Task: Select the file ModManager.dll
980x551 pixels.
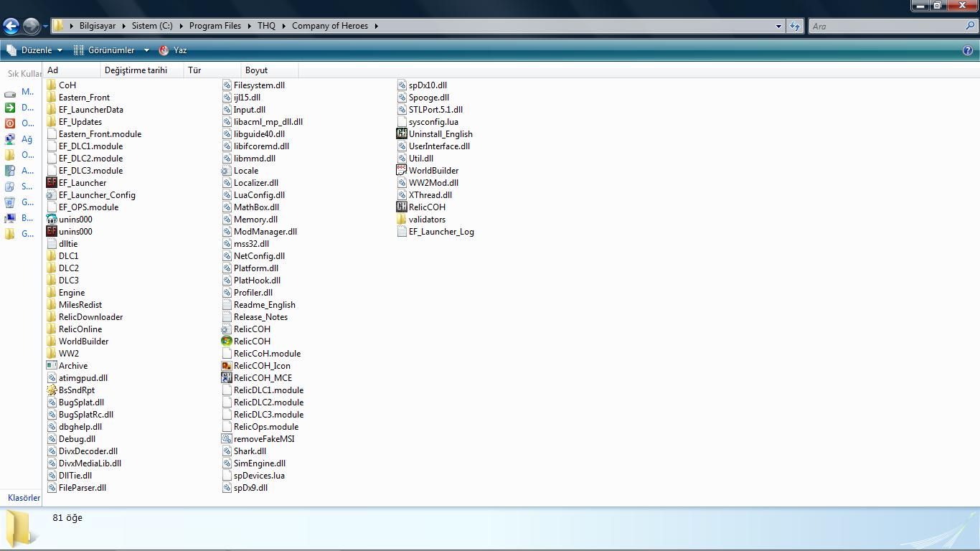Action: click(x=265, y=232)
